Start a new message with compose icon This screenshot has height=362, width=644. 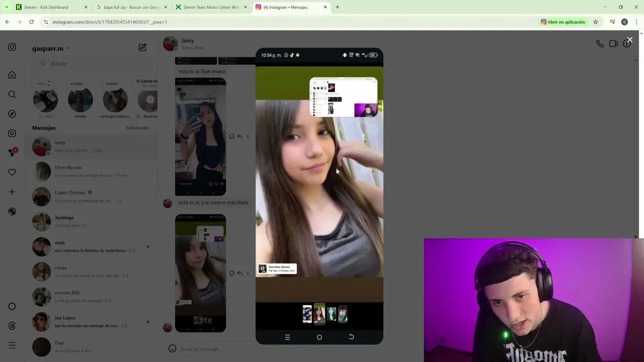click(x=142, y=47)
